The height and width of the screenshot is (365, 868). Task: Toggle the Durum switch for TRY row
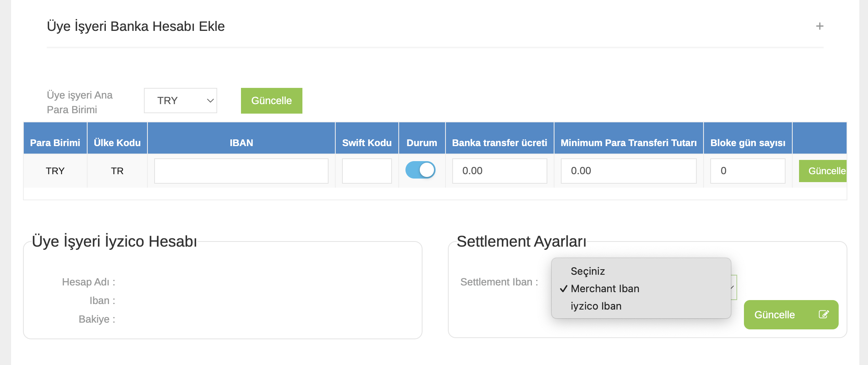click(x=420, y=170)
